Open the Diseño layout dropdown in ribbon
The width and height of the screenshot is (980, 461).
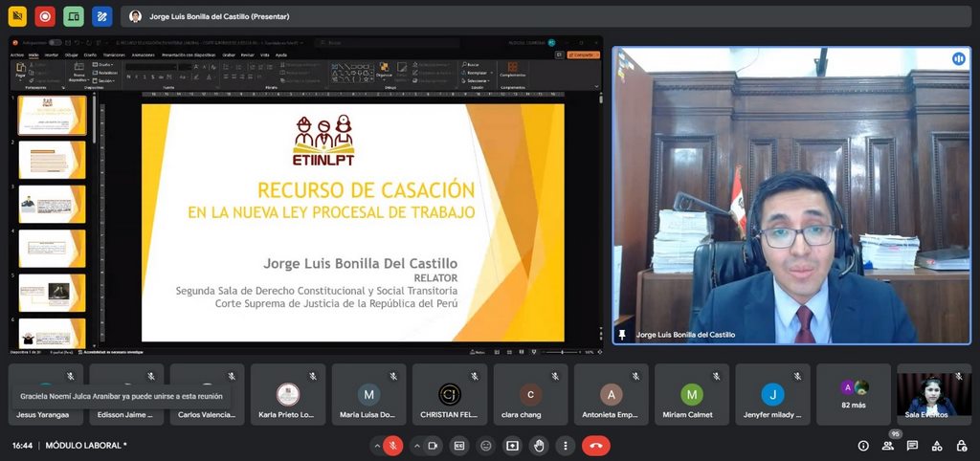pos(103,64)
